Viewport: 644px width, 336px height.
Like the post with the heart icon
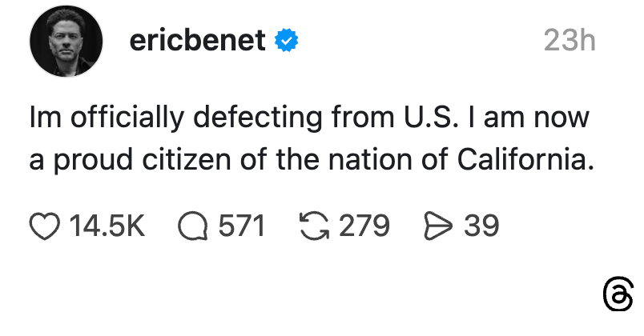point(46,226)
